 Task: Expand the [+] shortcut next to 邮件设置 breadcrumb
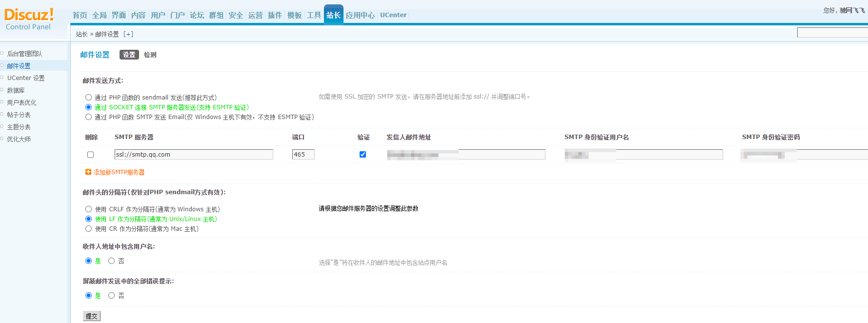point(128,34)
